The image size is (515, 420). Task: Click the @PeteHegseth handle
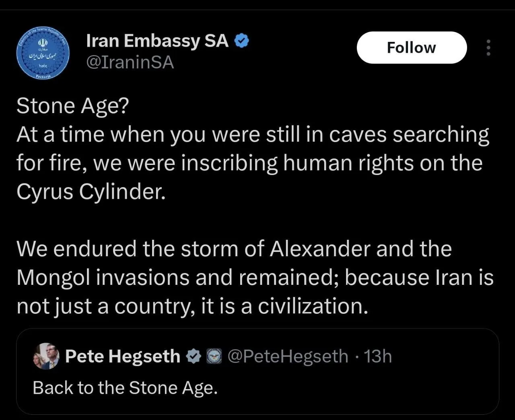click(288, 356)
